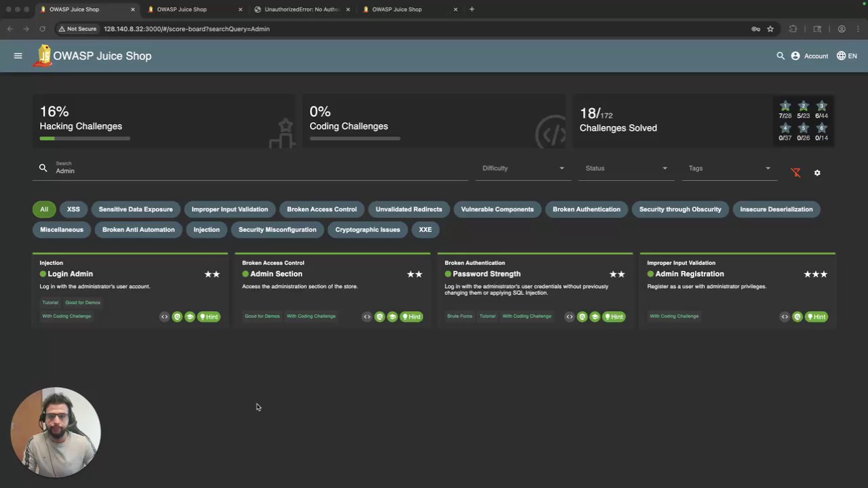The height and width of the screenshot is (488, 868).
Task: Bookmark this page with the star
Action: coord(770,29)
